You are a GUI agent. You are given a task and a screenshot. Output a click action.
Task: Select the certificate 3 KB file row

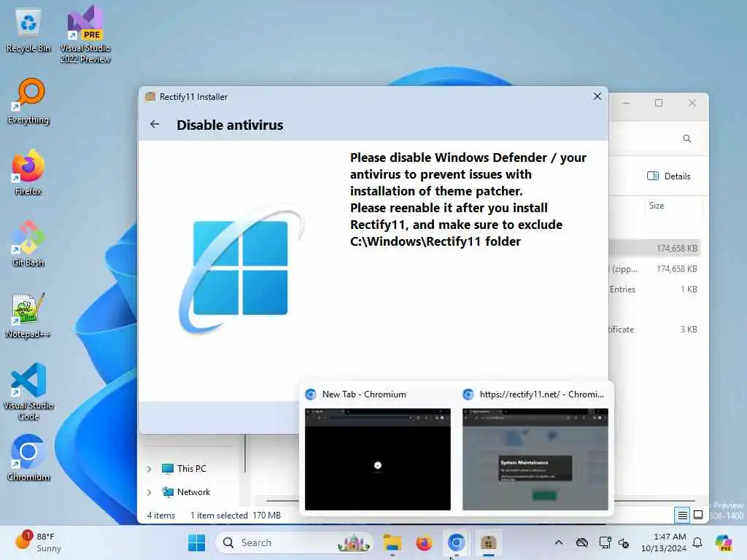click(655, 330)
